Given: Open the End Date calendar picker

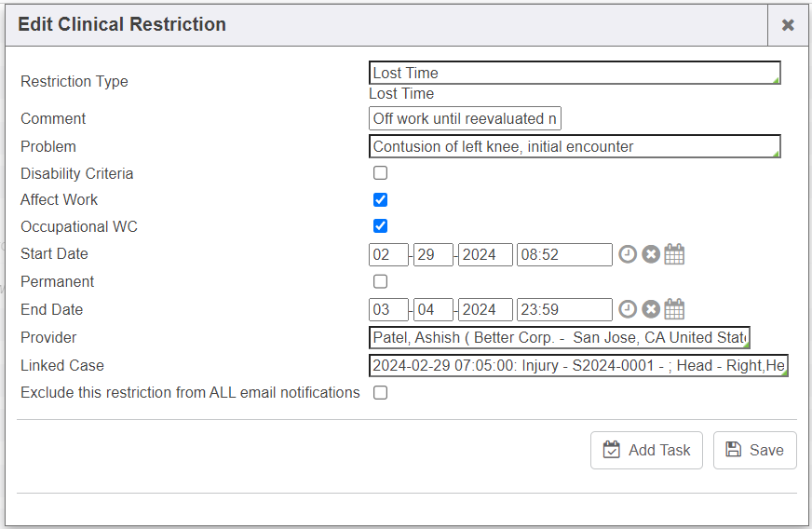Looking at the screenshot, I should coord(674,310).
